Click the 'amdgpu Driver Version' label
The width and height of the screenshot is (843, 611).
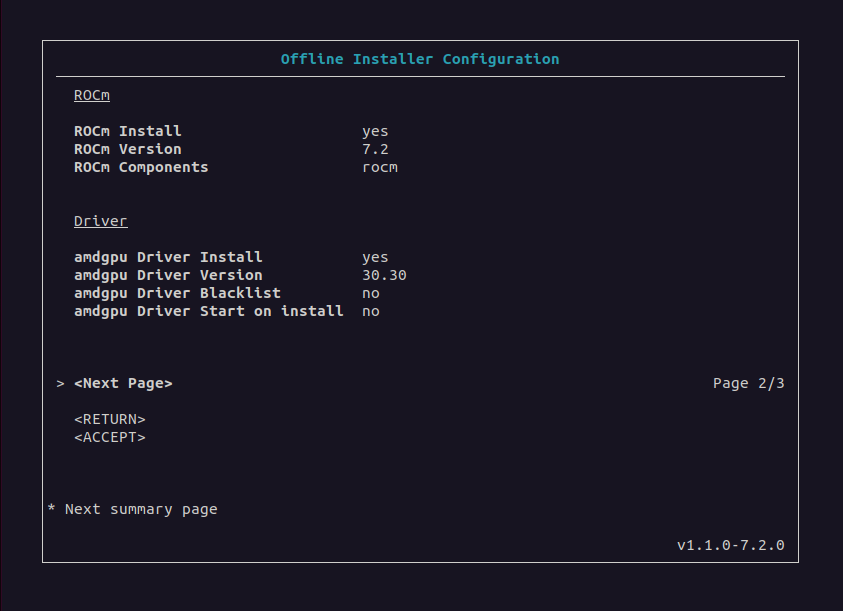168,275
